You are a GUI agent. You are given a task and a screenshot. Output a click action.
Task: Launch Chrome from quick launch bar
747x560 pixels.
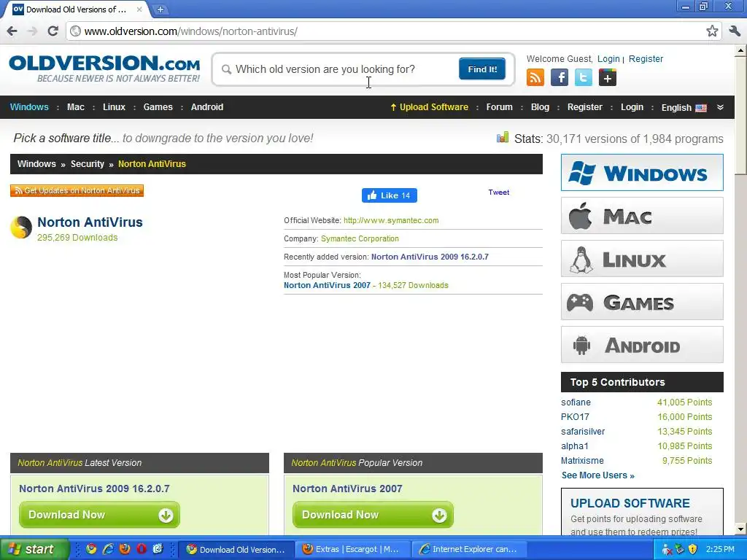coord(91,549)
